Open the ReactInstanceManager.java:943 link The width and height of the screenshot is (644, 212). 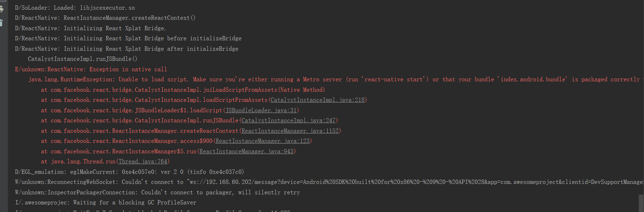246,152
